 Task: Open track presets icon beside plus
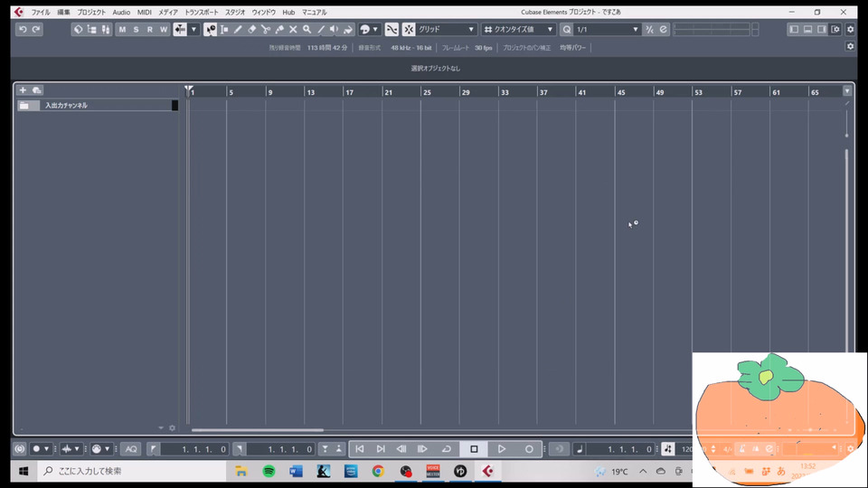tap(36, 89)
